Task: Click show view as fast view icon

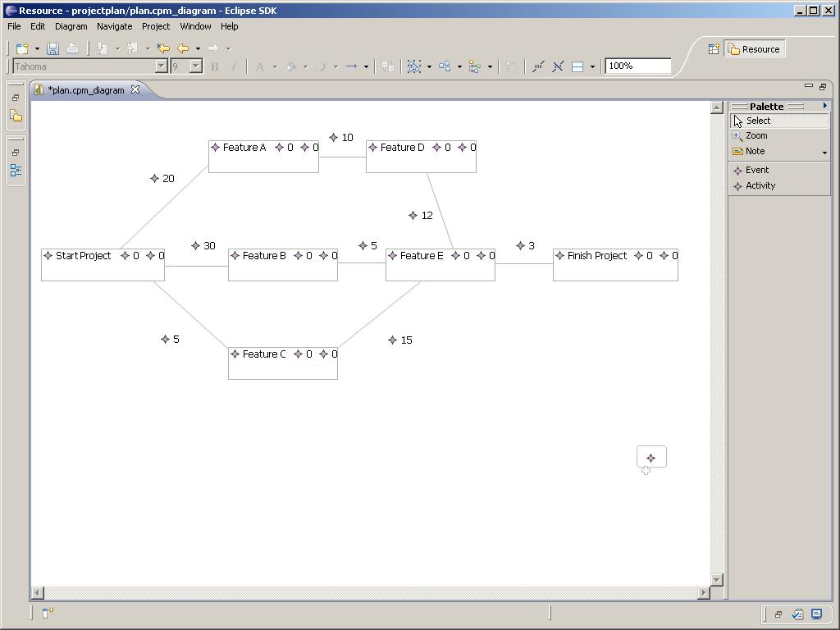Action: point(48,612)
